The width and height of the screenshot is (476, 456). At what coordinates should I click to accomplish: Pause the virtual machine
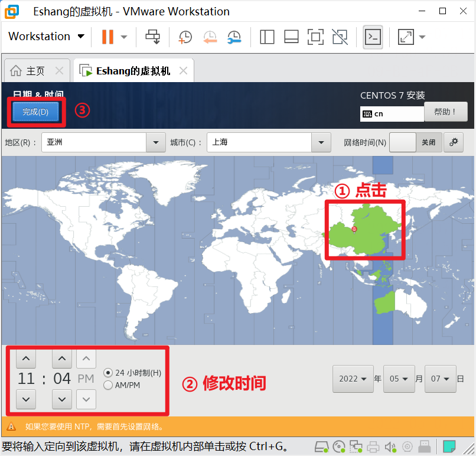107,37
